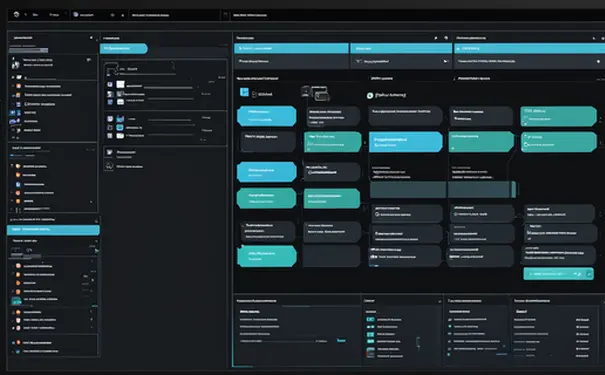Viewport: 605px width, 375px height.
Task: Click the slider track in the first list row
Action: click(x=168, y=88)
